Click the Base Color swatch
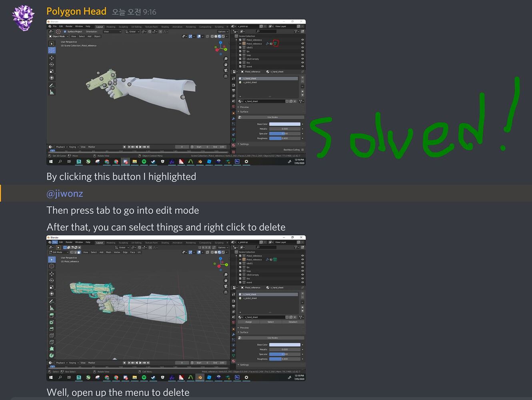Image resolution: width=532 pixels, height=400 pixels. [x=284, y=344]
